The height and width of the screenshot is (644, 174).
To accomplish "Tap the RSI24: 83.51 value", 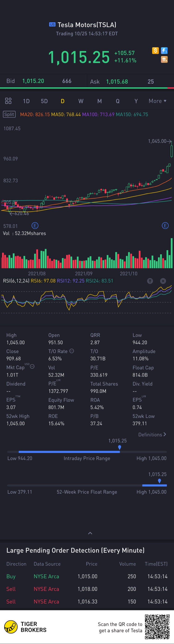I will click(99, 281).
